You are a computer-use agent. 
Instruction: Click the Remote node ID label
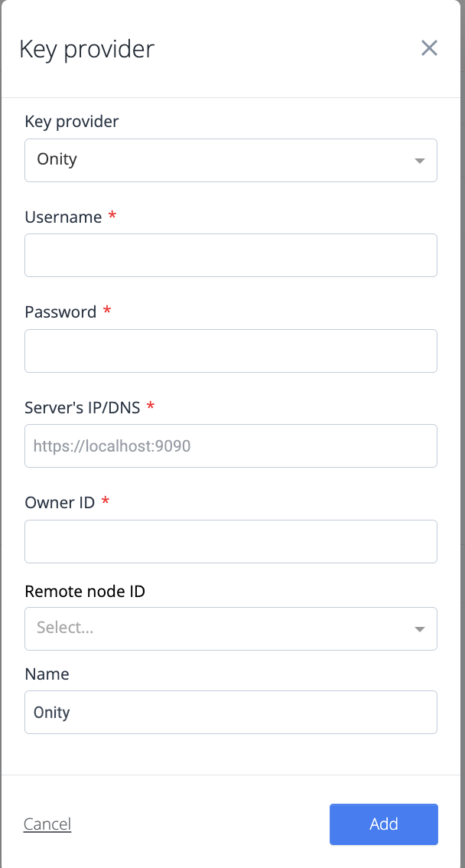click(x=84, y=591)
